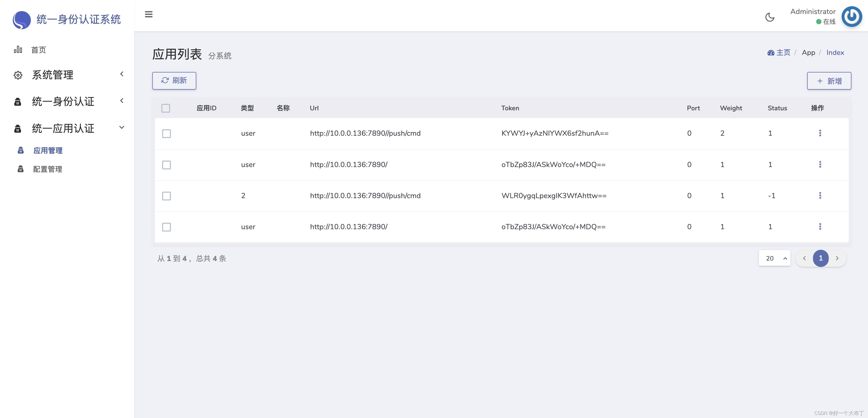Click the 名称 column header

(x=283, y=108)
